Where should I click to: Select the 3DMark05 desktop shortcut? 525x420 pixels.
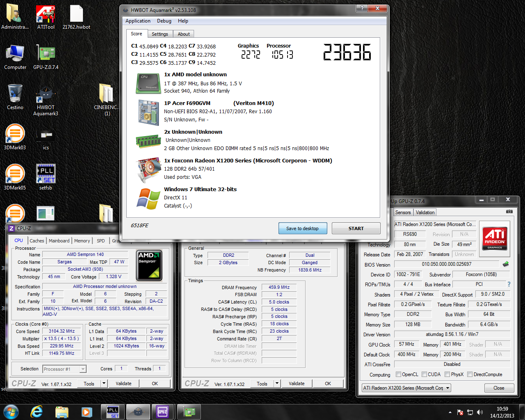(15, 178)
